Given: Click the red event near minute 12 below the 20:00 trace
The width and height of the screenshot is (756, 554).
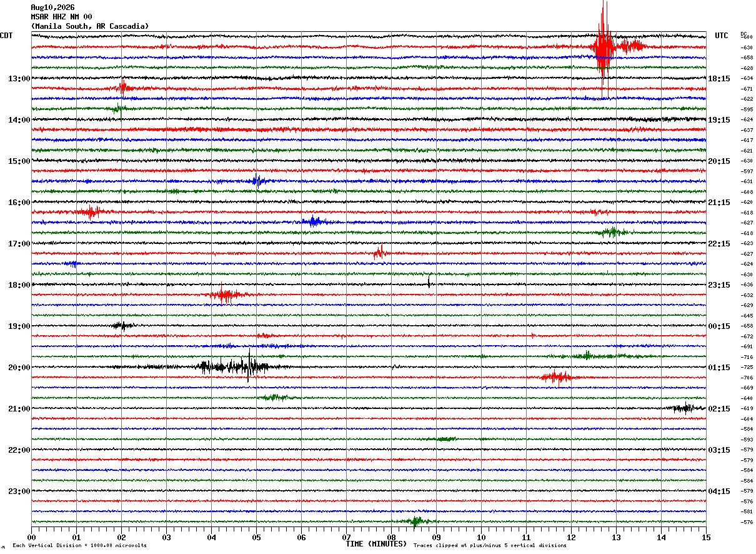Looking at the screenshot, I should [x=556, y=377].
